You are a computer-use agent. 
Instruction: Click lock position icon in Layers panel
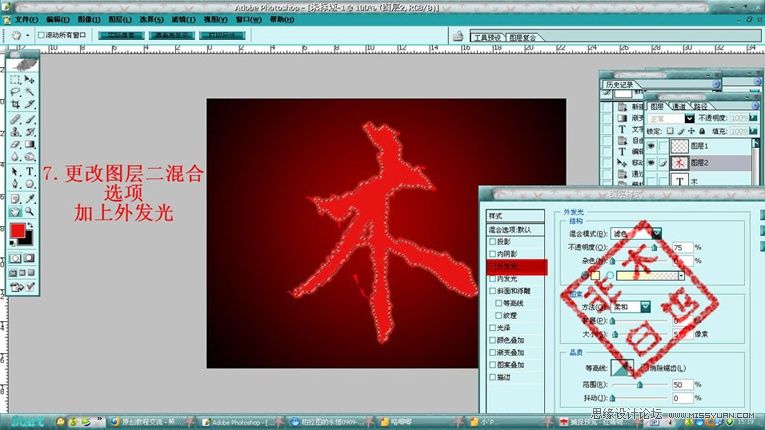click(691, 131)
